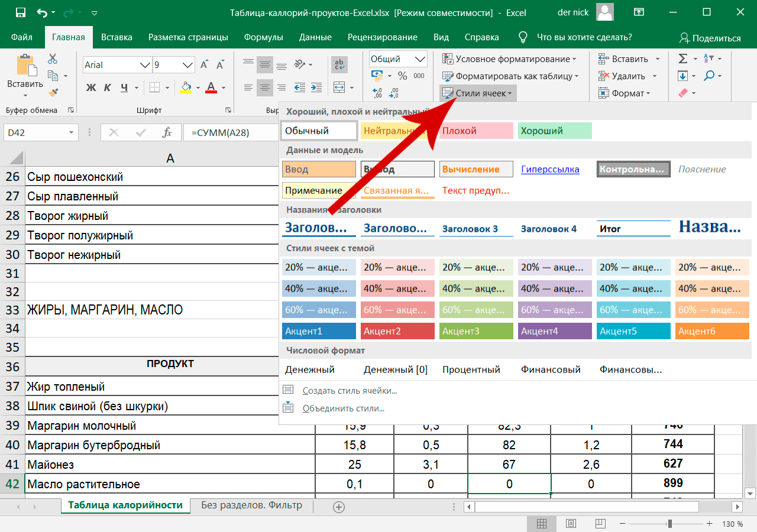Expand Условное форматирование menu

pyautogui.click(x=509, y=59)
